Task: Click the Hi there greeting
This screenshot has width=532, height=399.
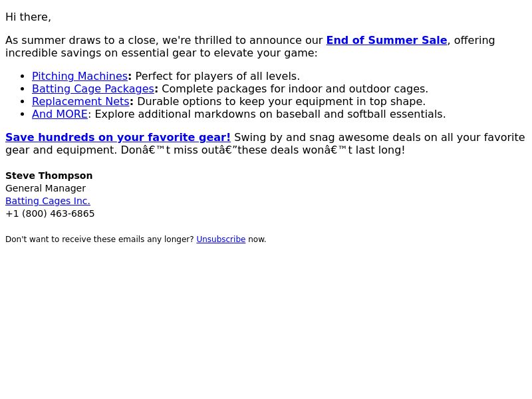Action: 28,17
